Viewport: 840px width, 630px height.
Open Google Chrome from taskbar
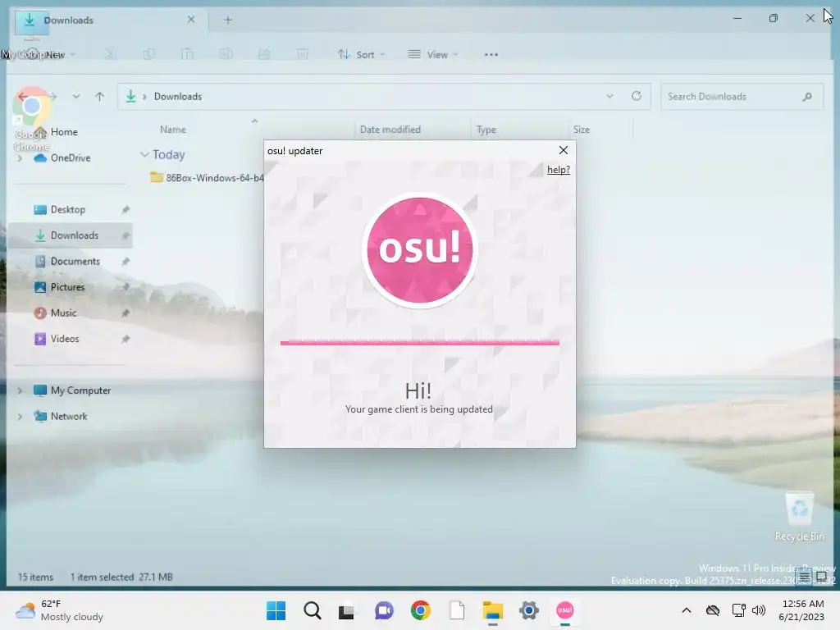click(x=421, y=610)
